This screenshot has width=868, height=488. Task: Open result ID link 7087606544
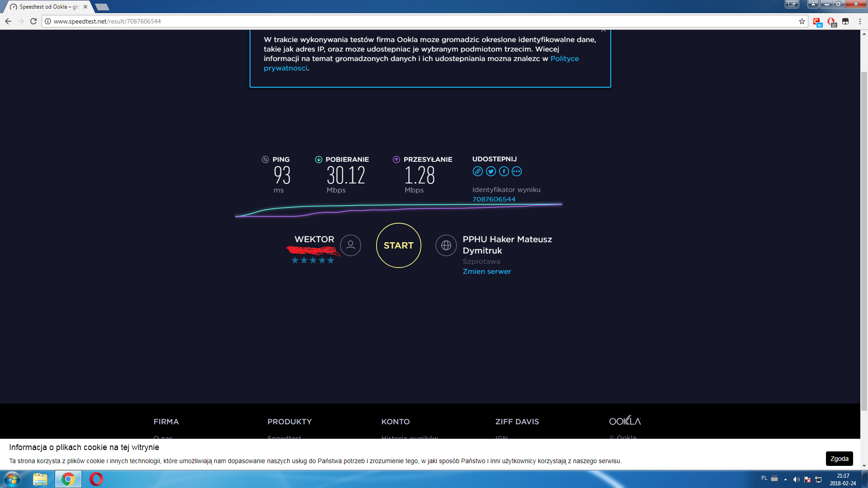point(494,199)
